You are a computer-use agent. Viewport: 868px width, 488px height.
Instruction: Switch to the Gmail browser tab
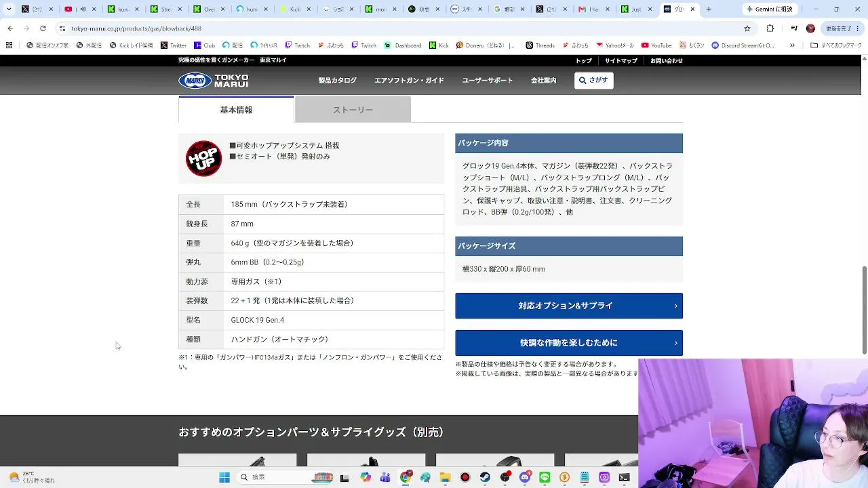coord(593,9)
